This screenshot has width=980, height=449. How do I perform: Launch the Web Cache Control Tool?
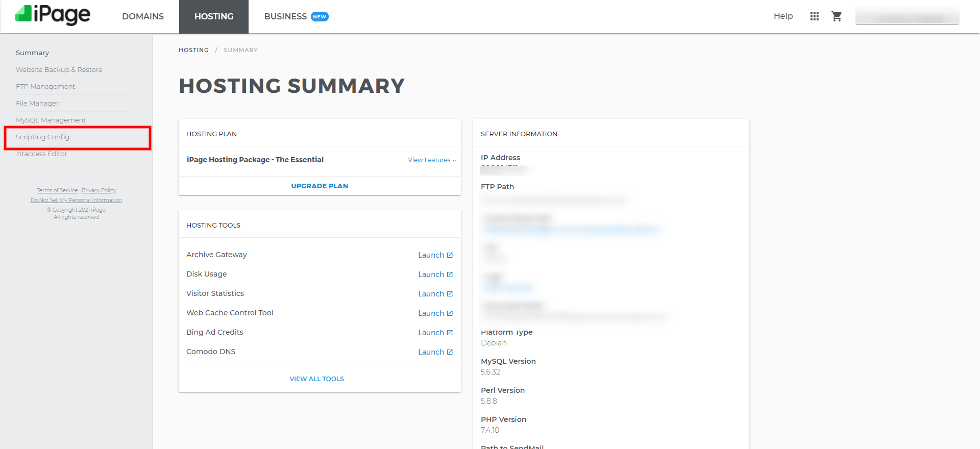[x=435, y=313]
